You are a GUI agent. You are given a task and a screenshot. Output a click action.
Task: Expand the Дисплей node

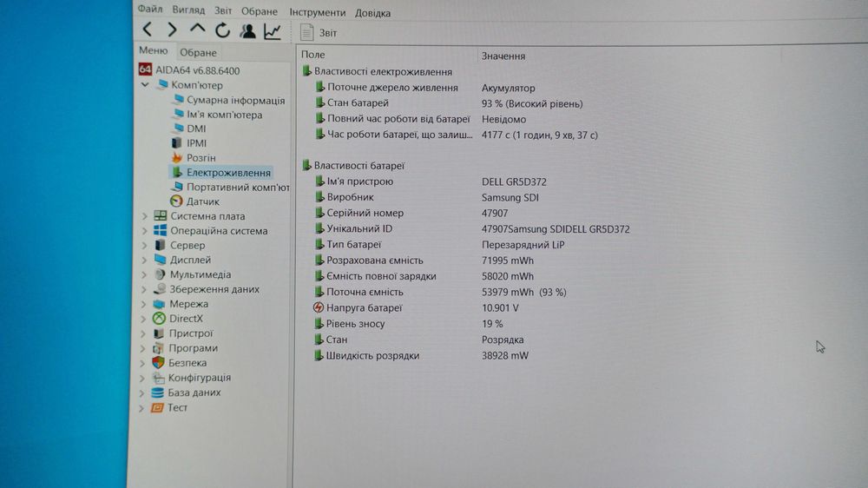tap(144, 260)
